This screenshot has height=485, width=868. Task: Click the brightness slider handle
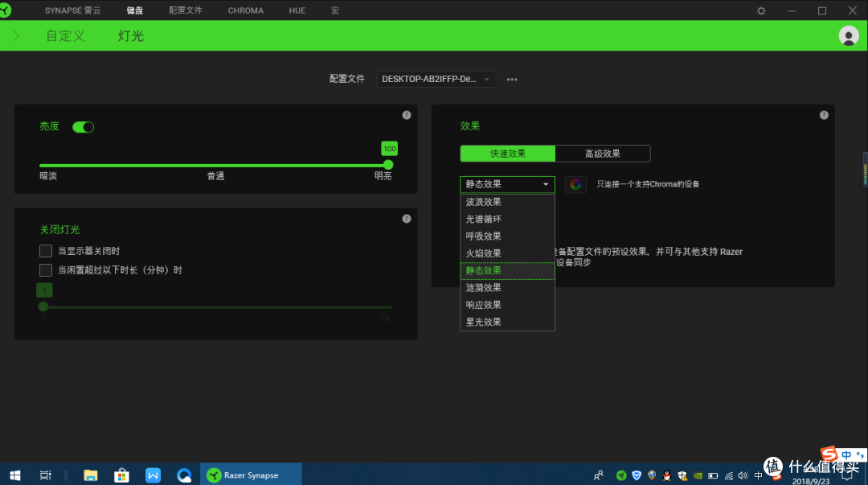pyautogui.click(x=388, y=165)
